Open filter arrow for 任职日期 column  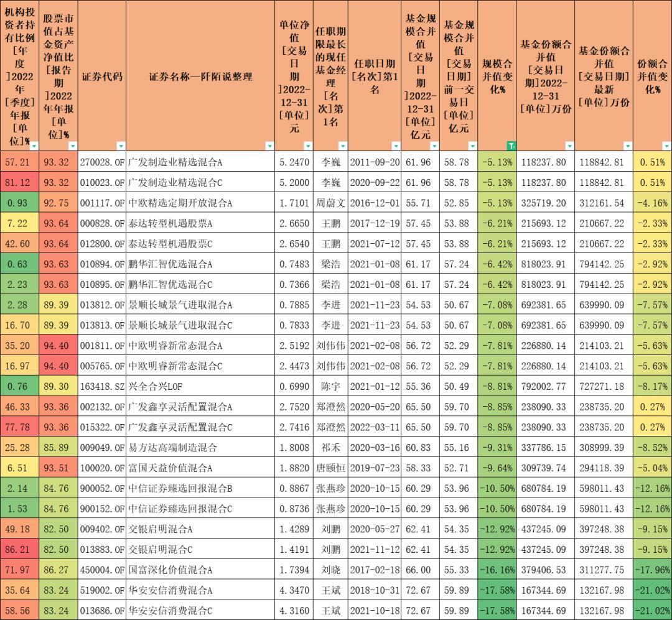tap(396, 146)
